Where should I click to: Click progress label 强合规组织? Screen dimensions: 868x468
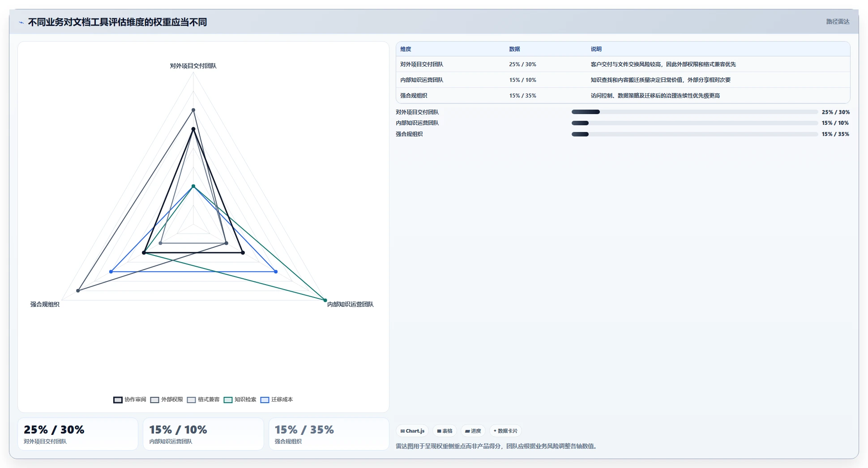coord(409,134)
